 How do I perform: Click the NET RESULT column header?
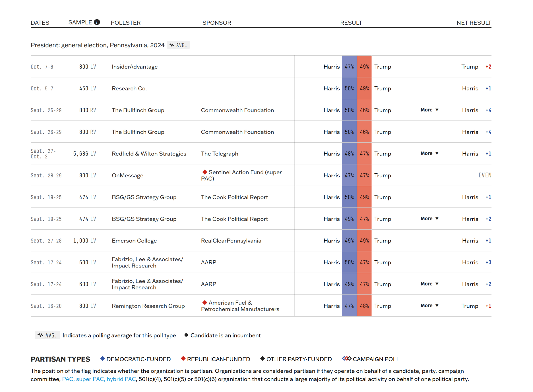pyautogui.click(x=474, y=23)
